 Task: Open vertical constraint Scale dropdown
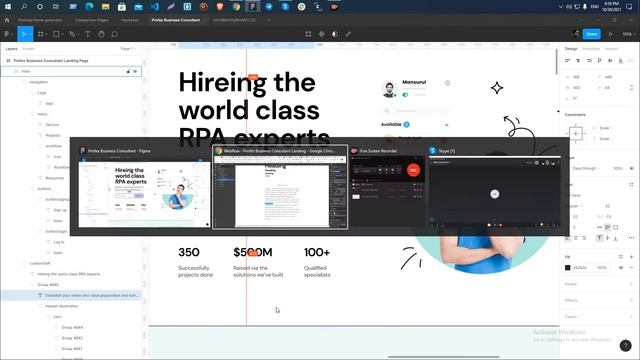606,139
